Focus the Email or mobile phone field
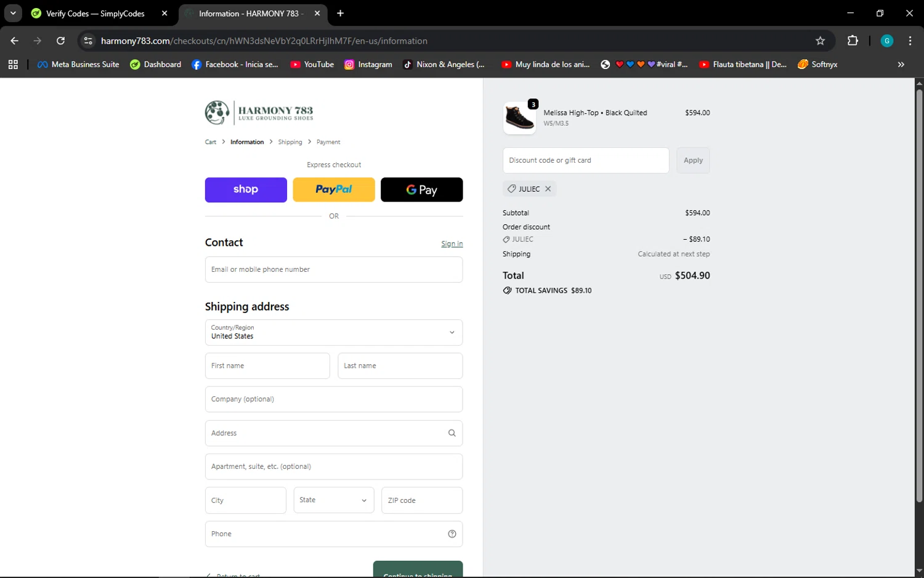924x578 pixels. 334,270
